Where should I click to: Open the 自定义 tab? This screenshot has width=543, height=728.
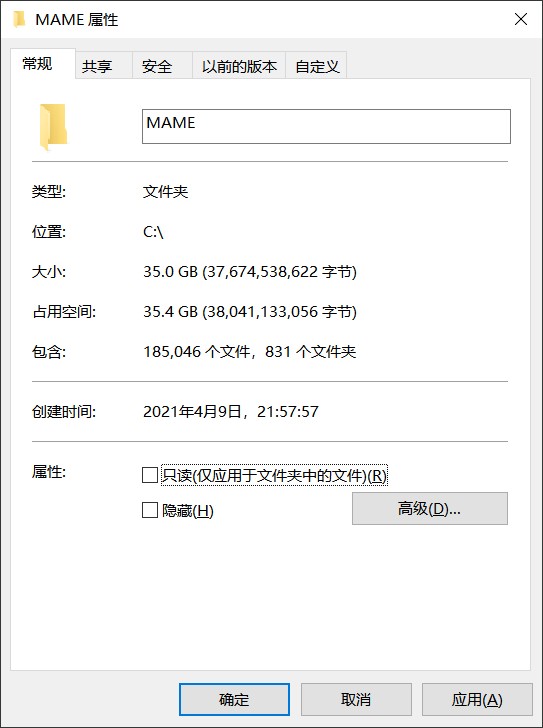[x=316, y=66]
